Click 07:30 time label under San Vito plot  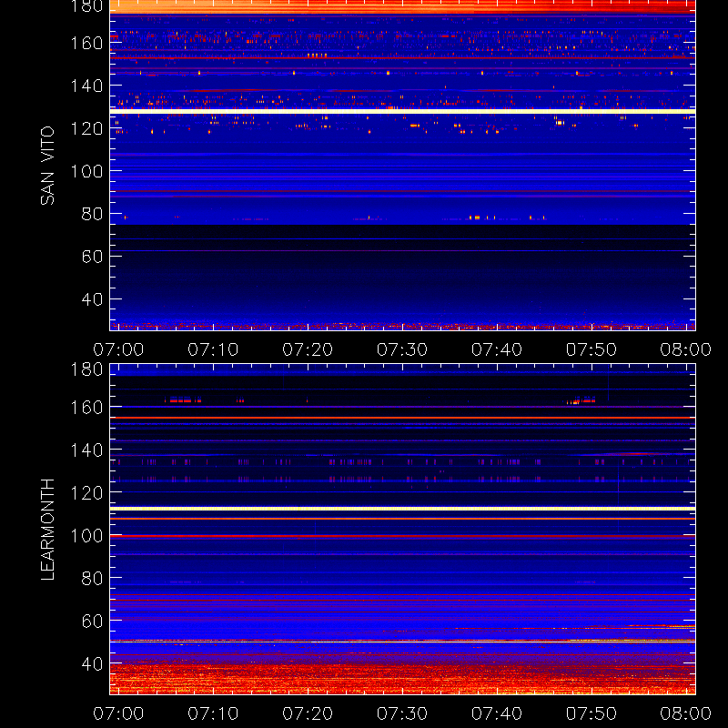pyautogui.click(x=402, y=349)
